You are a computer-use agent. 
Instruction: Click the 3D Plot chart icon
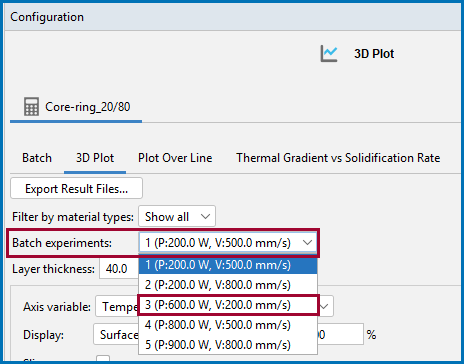329,54
